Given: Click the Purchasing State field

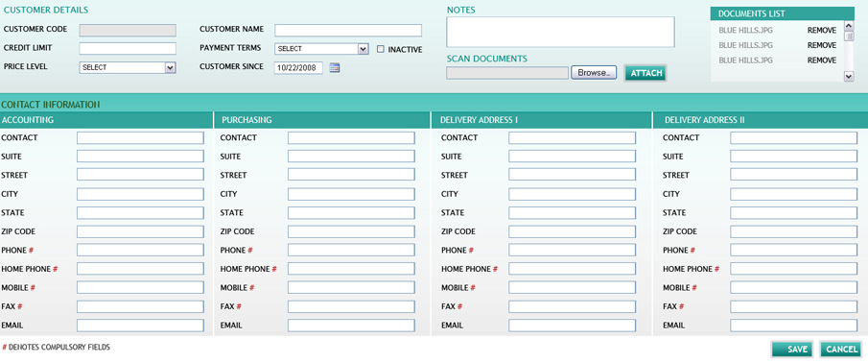Looking at the screenshot, I should (x=351, y=213).
